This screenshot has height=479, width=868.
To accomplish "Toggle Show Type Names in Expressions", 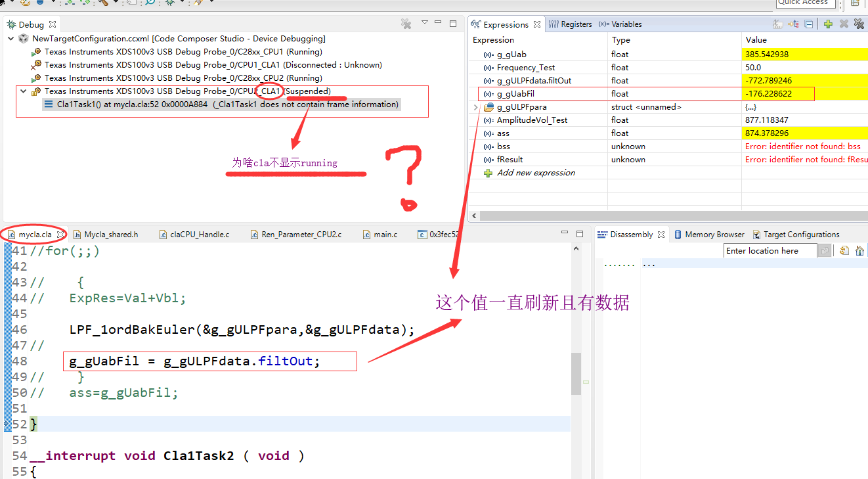I will coord(778,24).
